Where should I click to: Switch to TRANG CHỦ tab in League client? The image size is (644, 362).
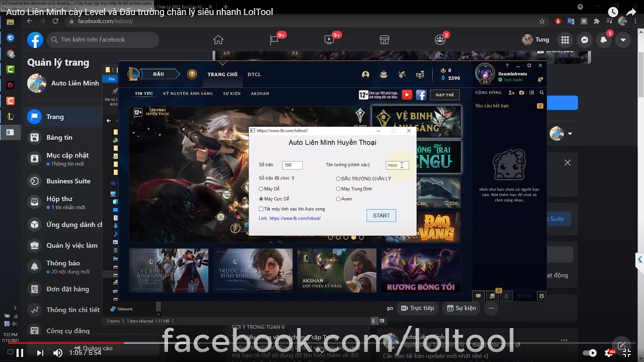tap(222, 74)
